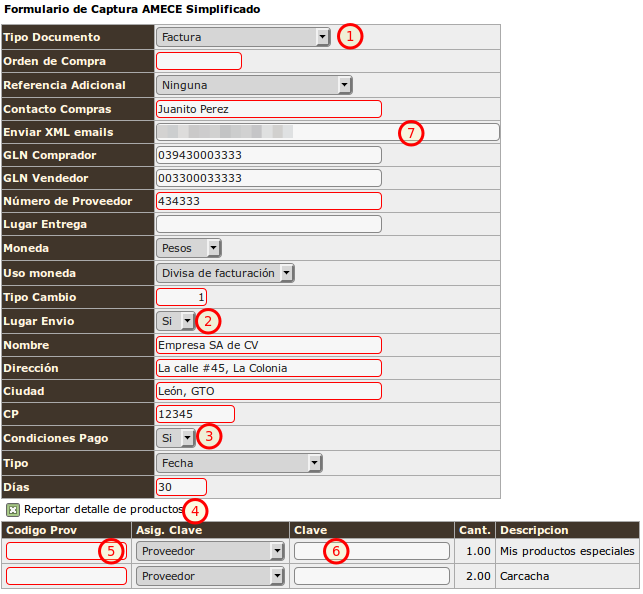Toggle the Reportar detalle de productos checkbox
643x594 pixels.
(13, 510)
